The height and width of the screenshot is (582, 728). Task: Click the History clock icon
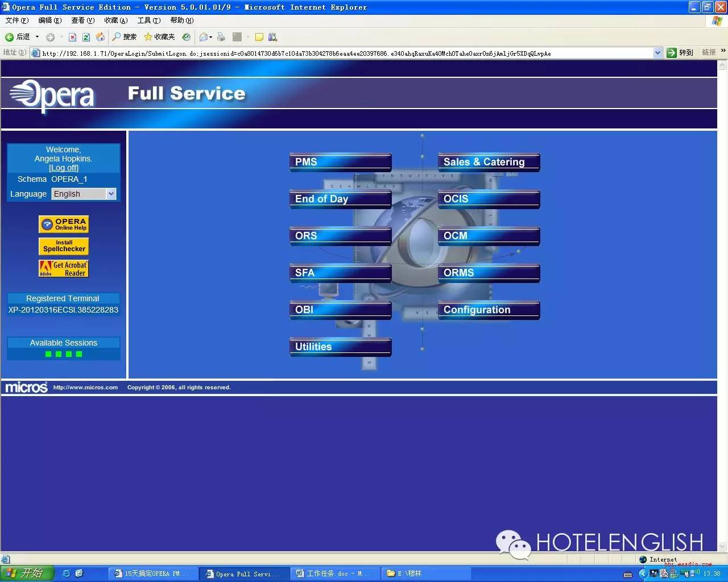pyautogui.click(x=186, y=37)
